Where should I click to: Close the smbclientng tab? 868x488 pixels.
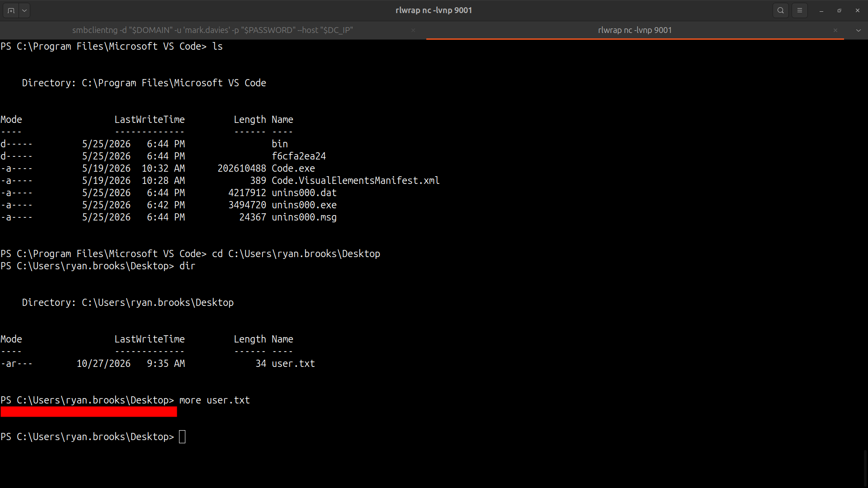coord(413,30)
